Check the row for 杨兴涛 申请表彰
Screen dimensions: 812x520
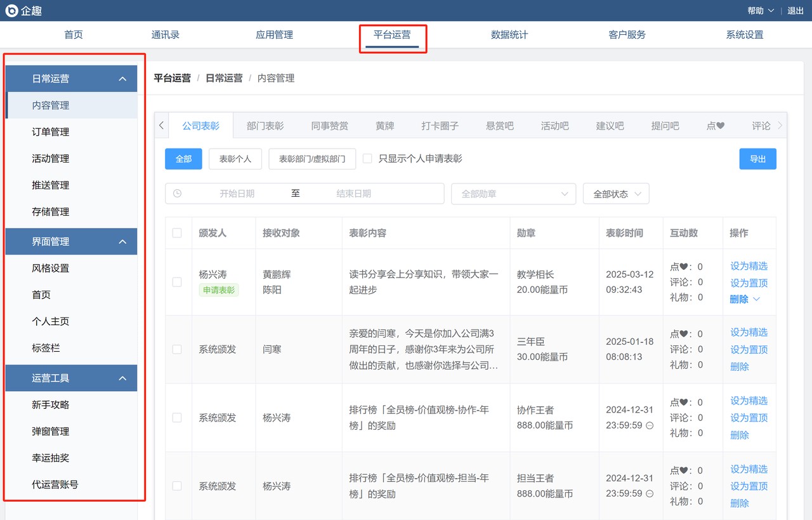coord(177,282)
